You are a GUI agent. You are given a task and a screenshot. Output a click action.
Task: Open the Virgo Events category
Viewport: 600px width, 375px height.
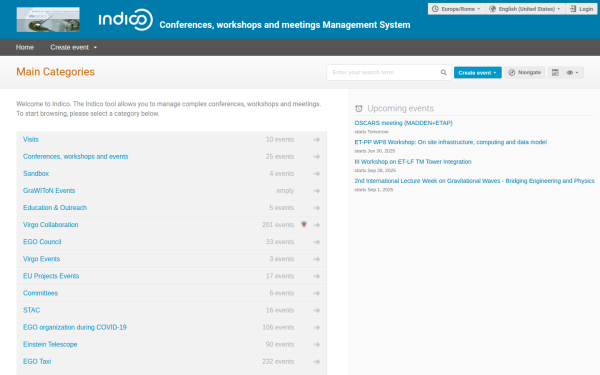[x=41, y=259]
